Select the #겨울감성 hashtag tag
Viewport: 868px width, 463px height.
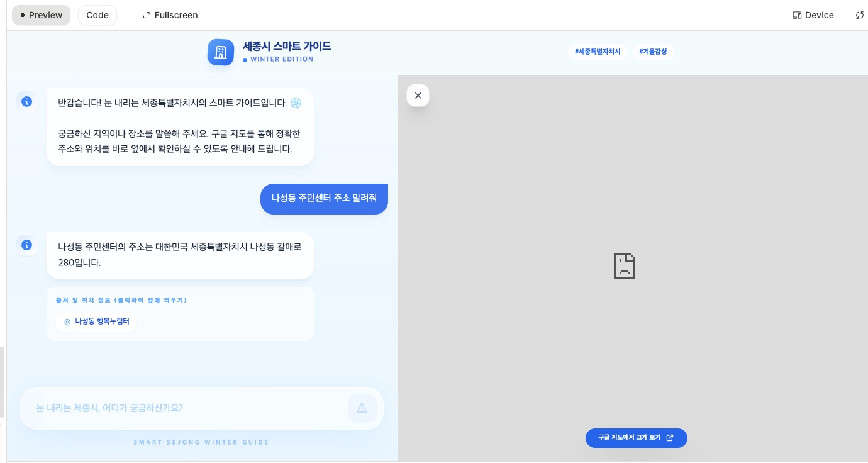tap(652, 52)
